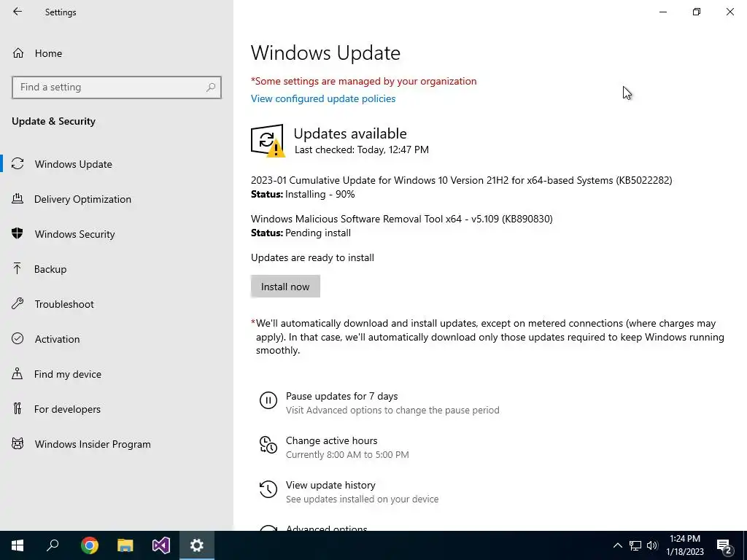Click Last checked: Today, 12:47 PM text
This screenshot has height=560, width=747.
point(362,149)
